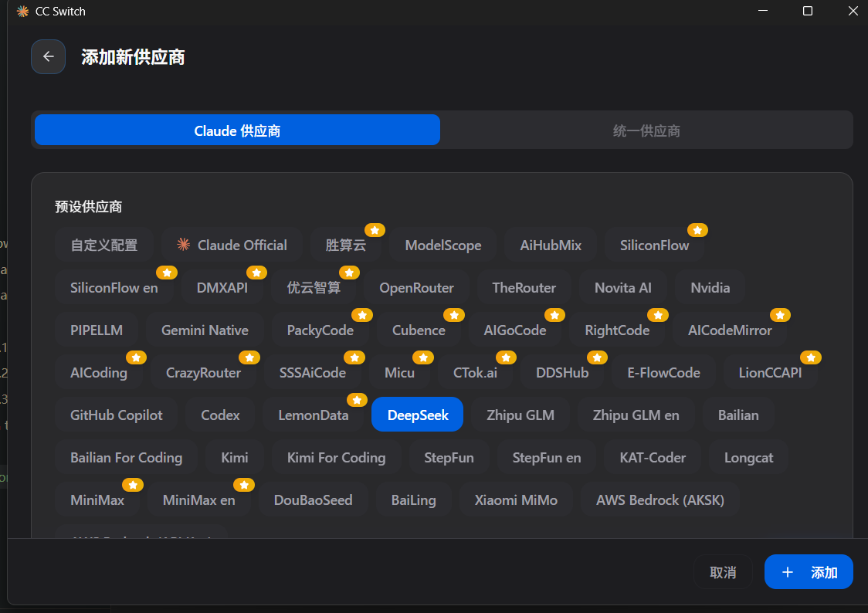Select LemonData provider
Viewport: 868px width, 613px height.
pyautogui.click(x=314, y=415)
